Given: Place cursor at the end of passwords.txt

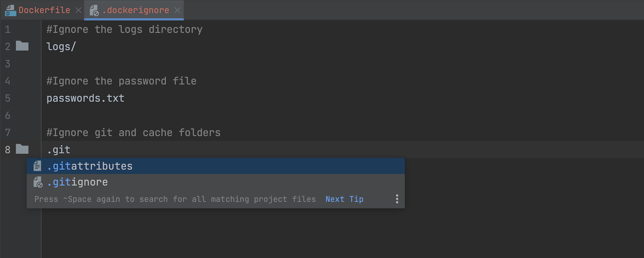Looking at the screenshot, I should point(125,98).
